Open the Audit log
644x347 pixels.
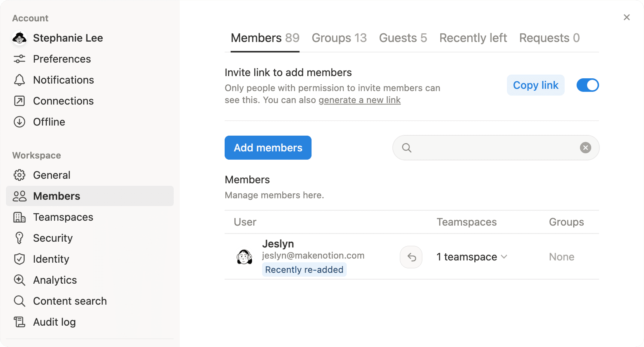54,322
